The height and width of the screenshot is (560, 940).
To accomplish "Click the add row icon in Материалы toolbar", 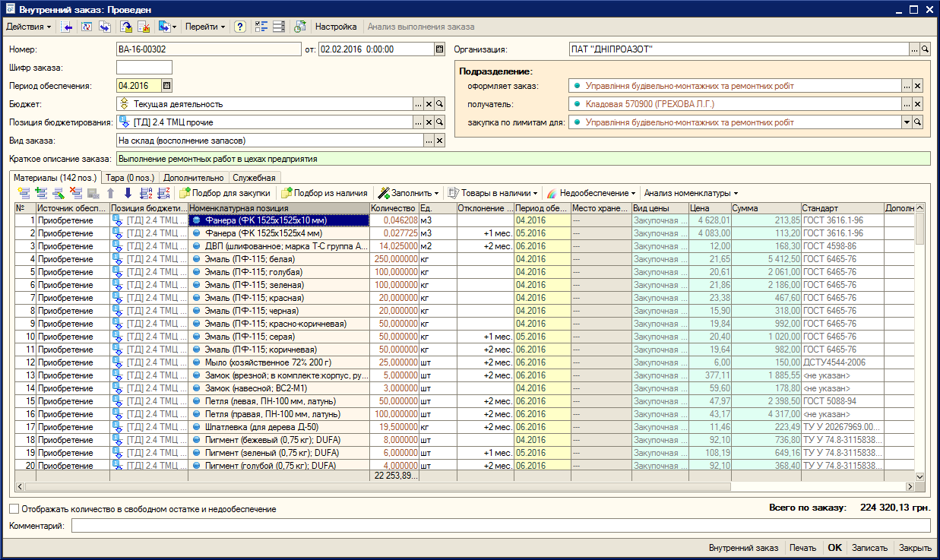I will pyautogui.click(x=24, y=193).
